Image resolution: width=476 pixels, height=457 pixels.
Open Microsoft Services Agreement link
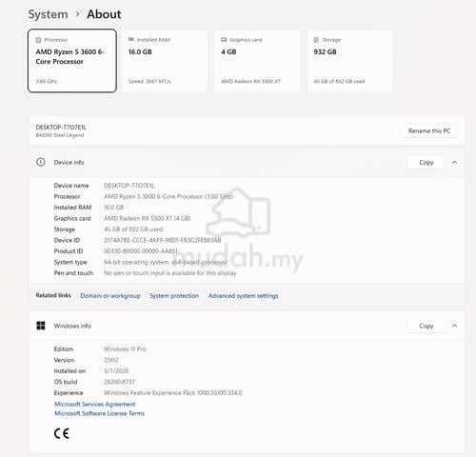click(95, 404)
